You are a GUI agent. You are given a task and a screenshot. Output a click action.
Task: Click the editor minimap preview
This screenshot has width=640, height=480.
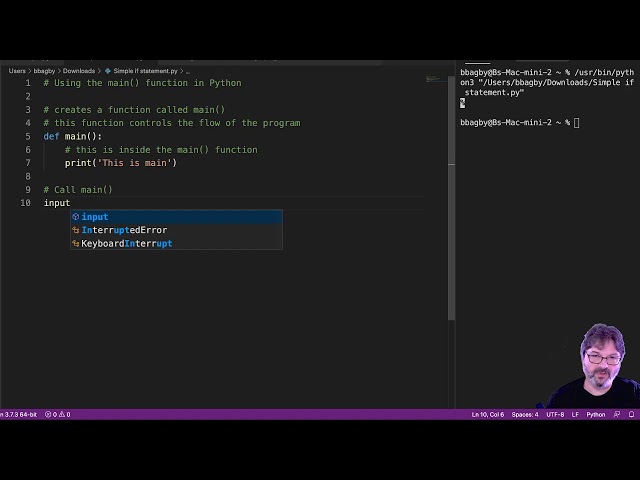click(x=435, y=78)
